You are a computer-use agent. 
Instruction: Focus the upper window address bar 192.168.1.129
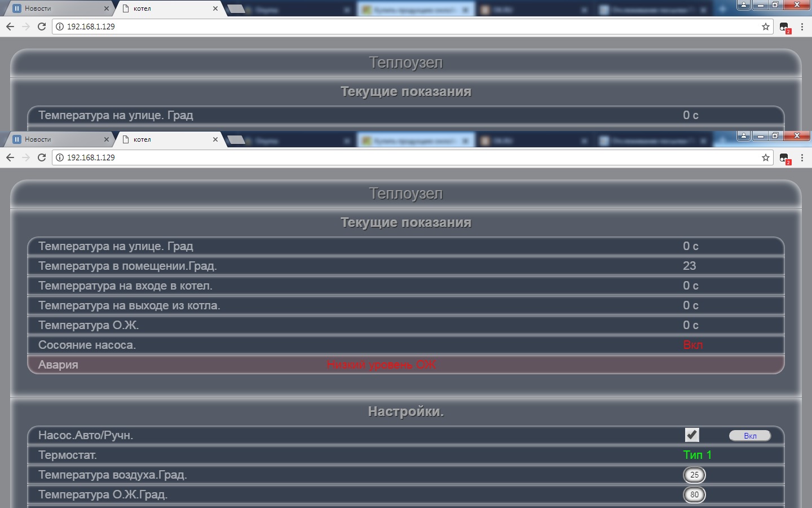point(412,27)
